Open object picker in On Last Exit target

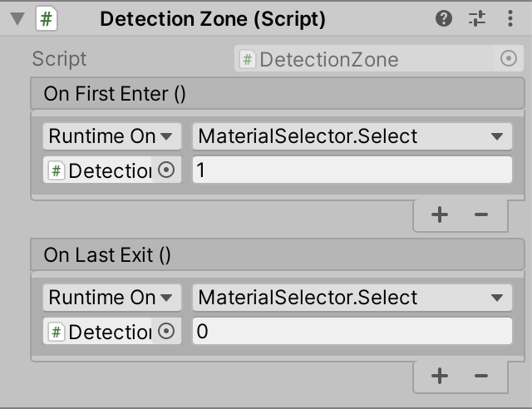(x=165, y=332)
